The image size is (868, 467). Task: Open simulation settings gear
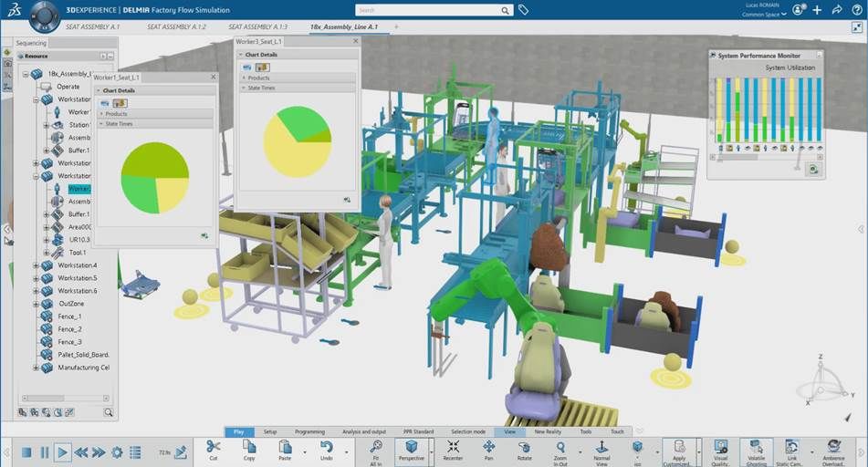(117, 452)
